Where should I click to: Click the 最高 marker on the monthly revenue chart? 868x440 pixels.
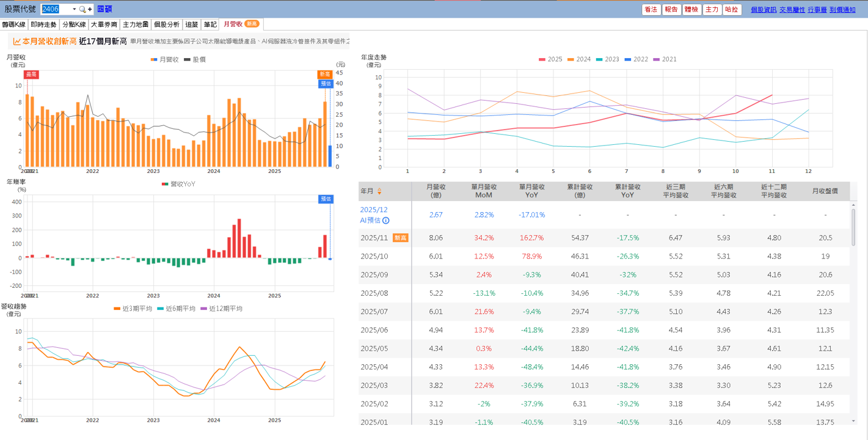point(31,74)
